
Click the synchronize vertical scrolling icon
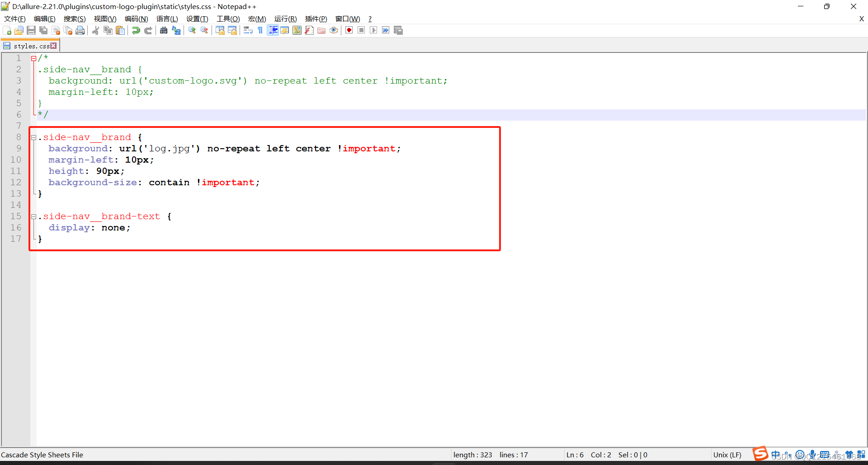point(220,30)
